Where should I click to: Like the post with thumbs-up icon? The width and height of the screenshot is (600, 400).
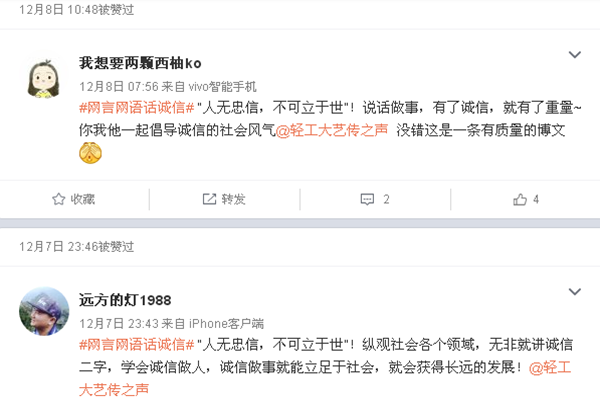point(520,199)
